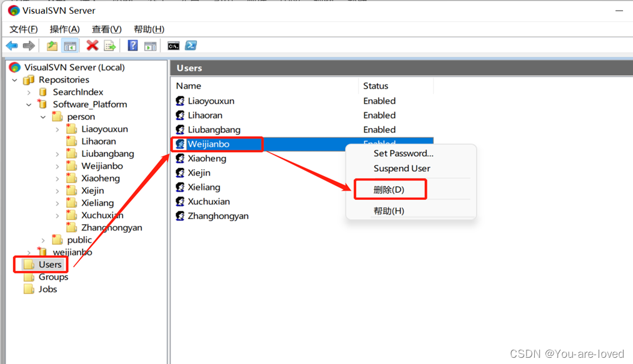Open the 操作(A) menu
The height and width of the screenshot is (364, 633).
pos(64,29)
